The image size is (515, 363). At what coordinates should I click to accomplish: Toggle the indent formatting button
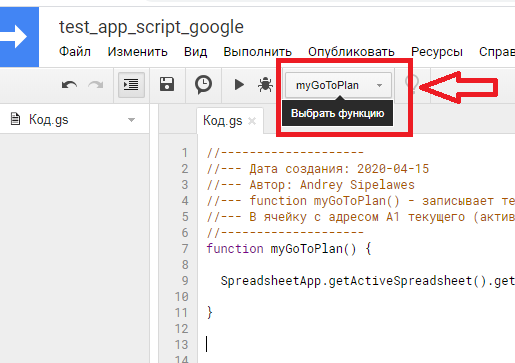pos(131,85)
